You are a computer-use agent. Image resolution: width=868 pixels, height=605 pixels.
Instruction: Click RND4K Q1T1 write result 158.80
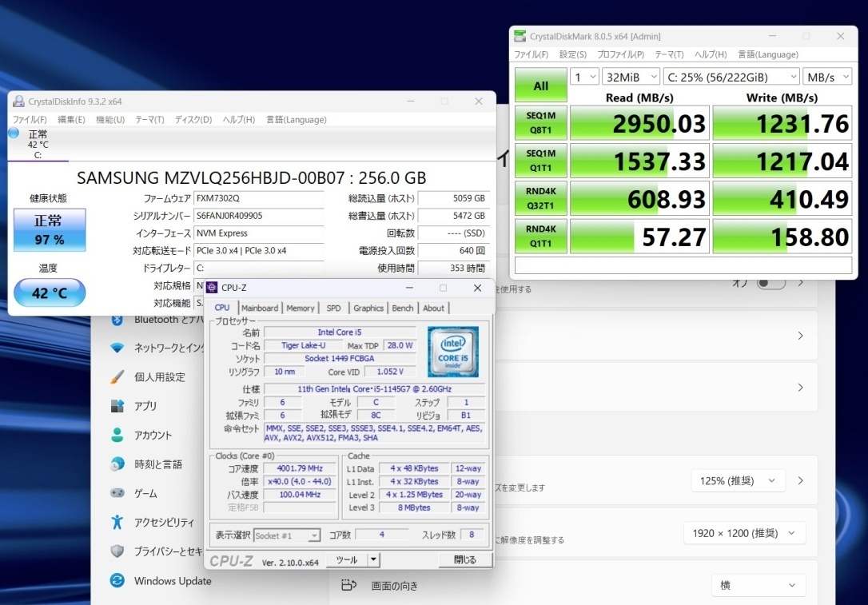[x=782, y=237]
